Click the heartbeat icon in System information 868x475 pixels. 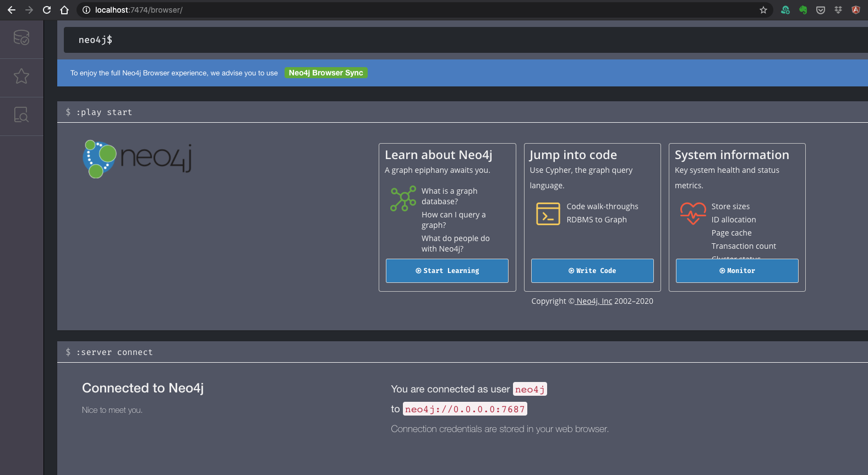pos(693,214)
